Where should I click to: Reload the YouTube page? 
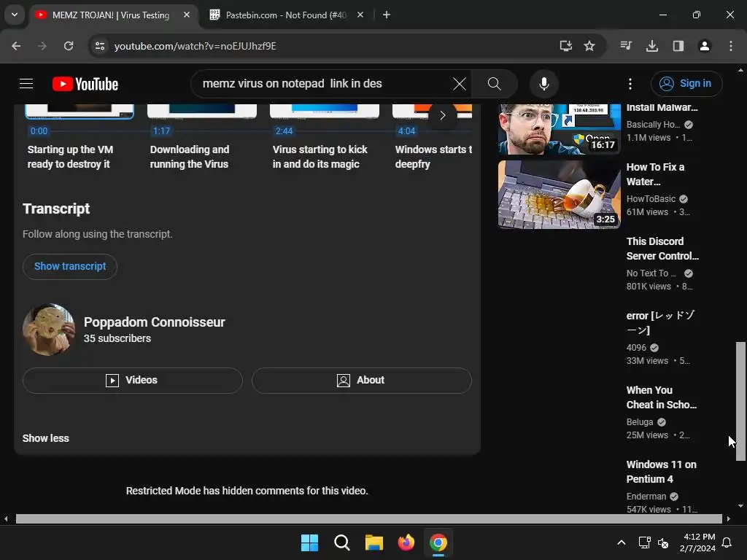coord(69,46)
